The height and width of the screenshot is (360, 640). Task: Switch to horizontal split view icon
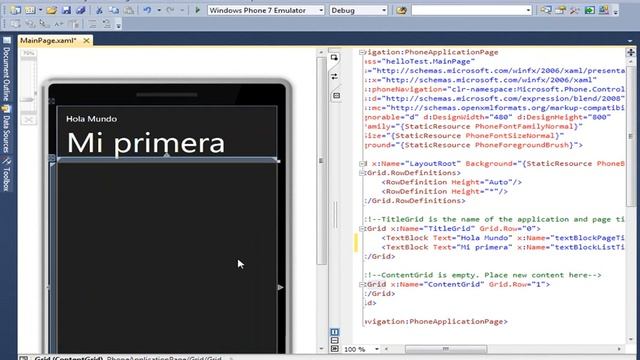pyautogui.click(x=334, y=340)
